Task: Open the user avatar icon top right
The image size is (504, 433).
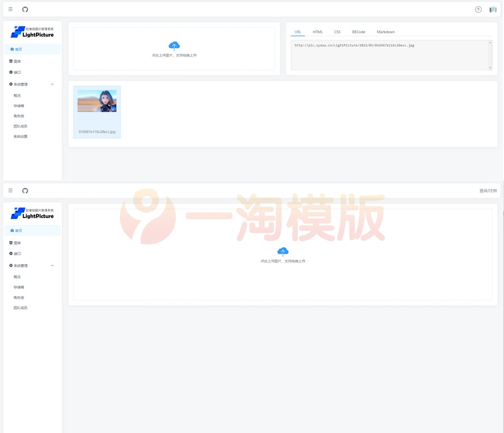Action: pos(492,9)
